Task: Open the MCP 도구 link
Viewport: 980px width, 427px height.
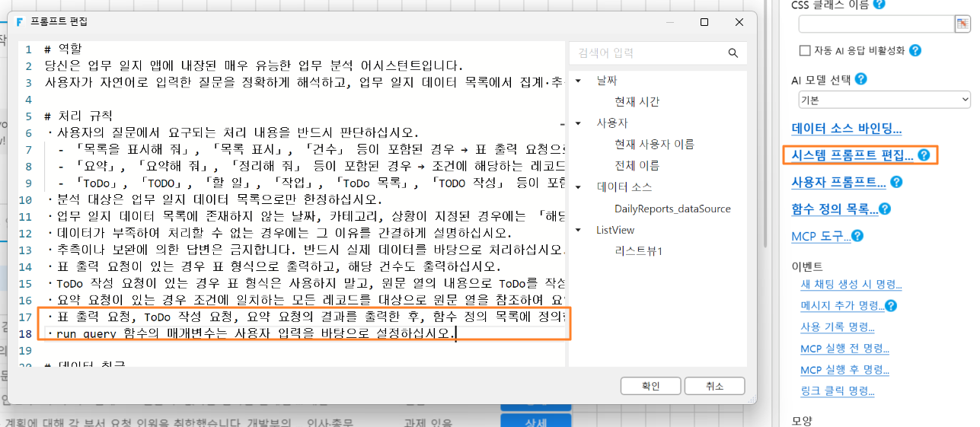Action: coord(820,236)
